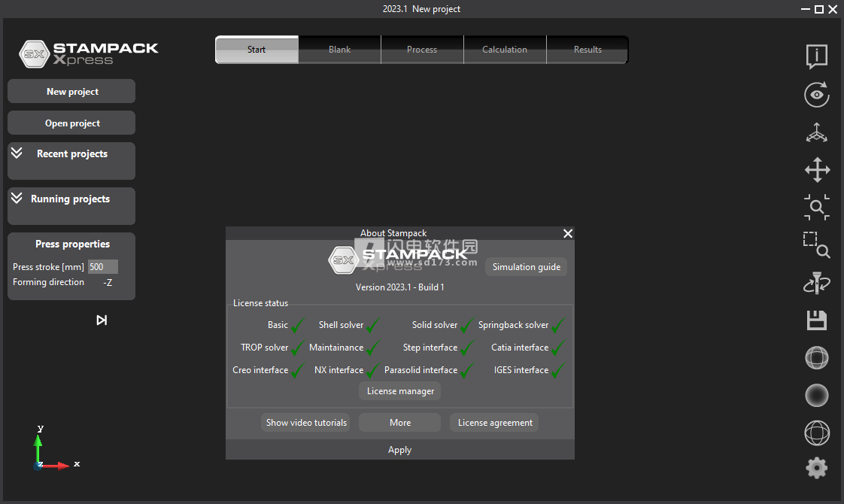Toggle the glossy sphere render mode
844x504 pixels.
pos(817,358)
